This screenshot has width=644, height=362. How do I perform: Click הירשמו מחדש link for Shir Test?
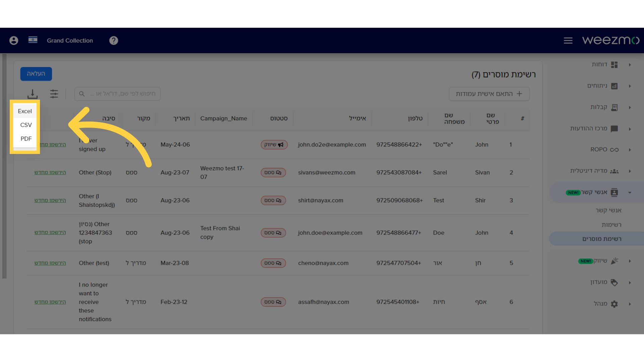coord(50,200)
